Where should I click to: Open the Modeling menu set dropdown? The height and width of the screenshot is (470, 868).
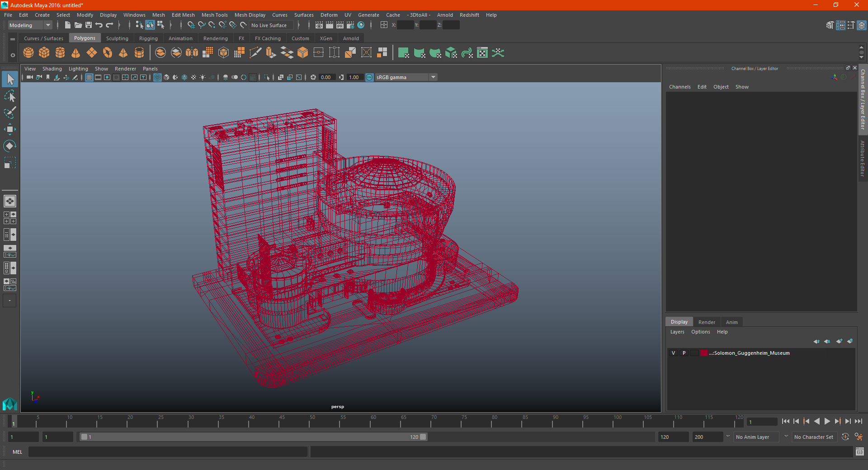tap(30, 25)
